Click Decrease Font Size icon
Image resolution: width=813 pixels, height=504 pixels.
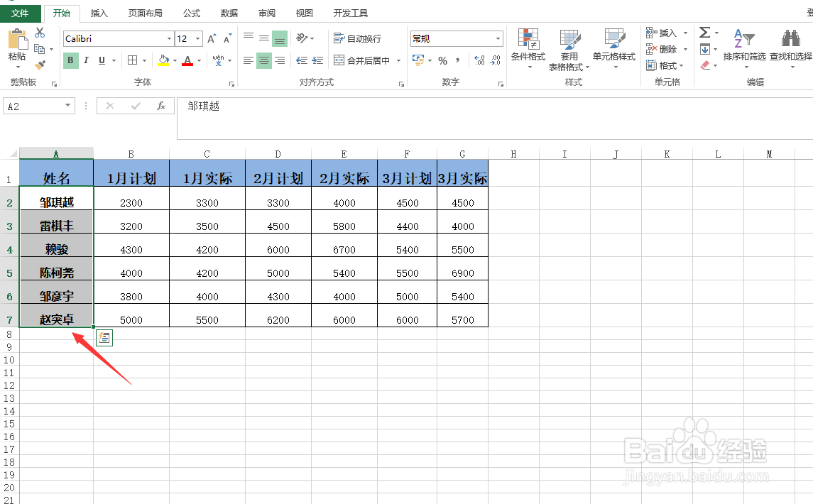click(228, 39)
